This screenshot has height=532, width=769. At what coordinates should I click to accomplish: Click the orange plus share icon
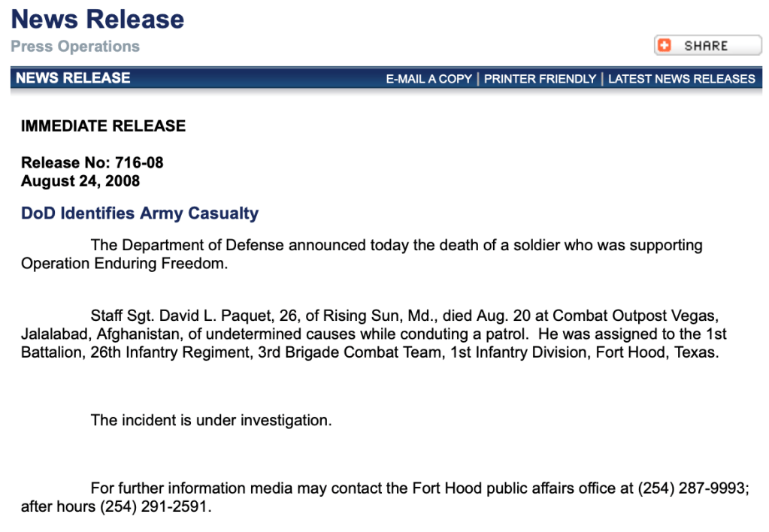click(665, 46)
